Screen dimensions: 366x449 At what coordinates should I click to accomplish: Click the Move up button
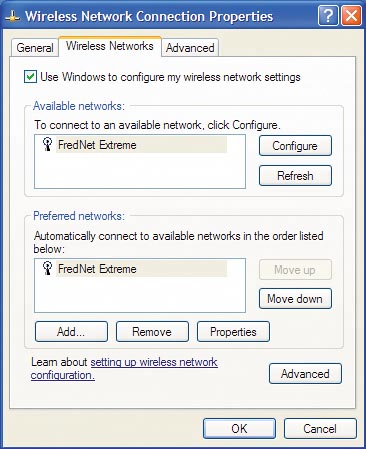[x=295, y=270]
